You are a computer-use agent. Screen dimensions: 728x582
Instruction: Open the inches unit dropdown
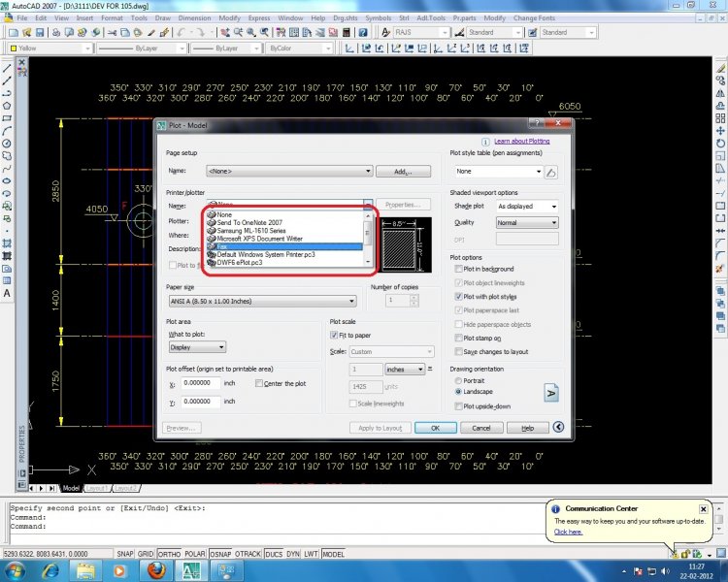pos(405,370)
